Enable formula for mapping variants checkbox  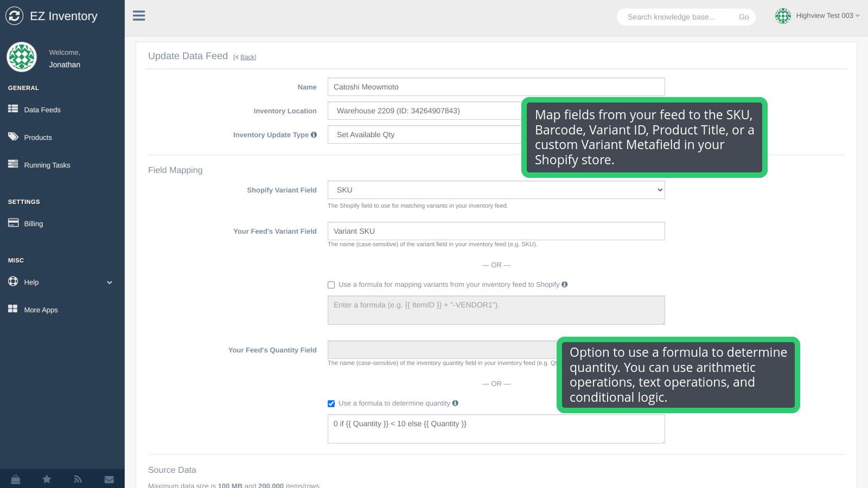(x=331, y=285)
